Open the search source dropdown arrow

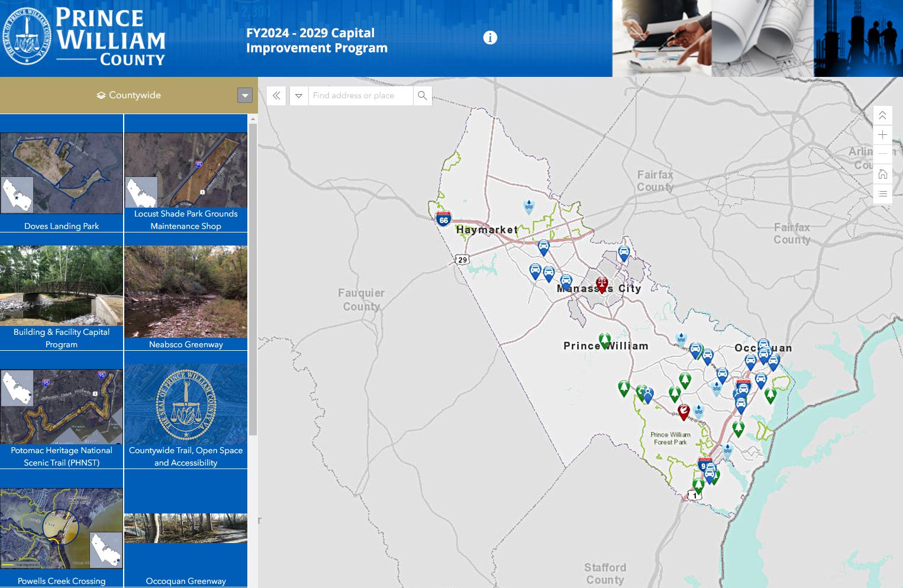299,96
